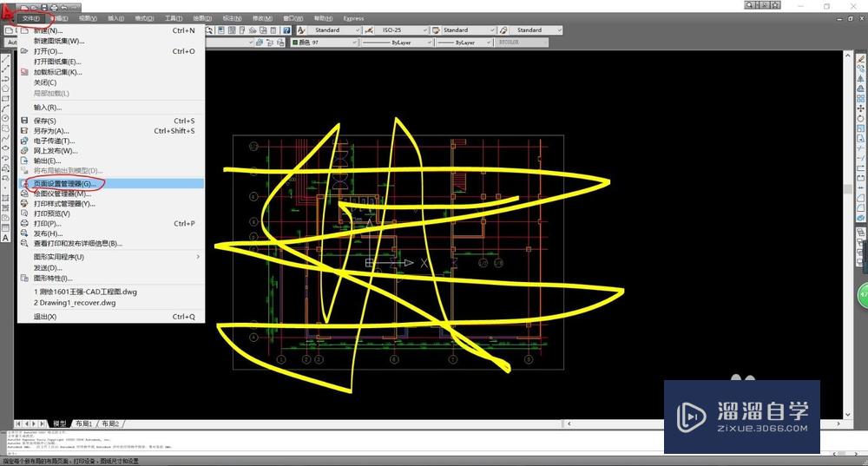Open the 格式(O) menu
The width and height of the screenshot is (868, 466).
pyautogui.click(x=144, y=18)
